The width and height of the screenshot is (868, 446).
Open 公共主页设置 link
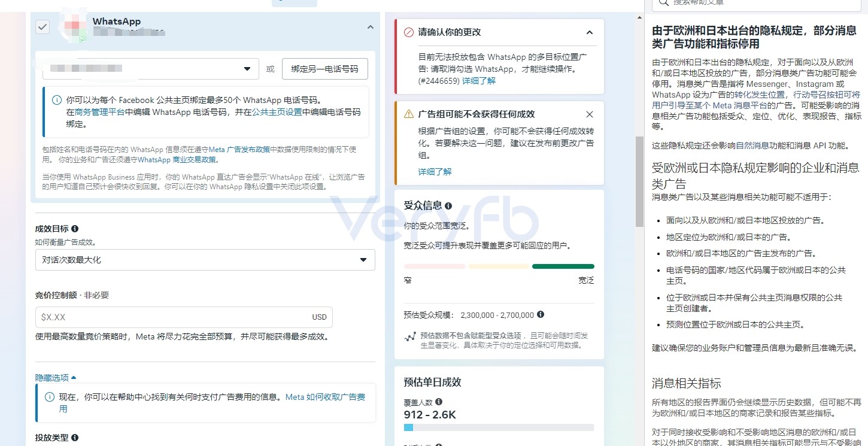pos(277,112)
